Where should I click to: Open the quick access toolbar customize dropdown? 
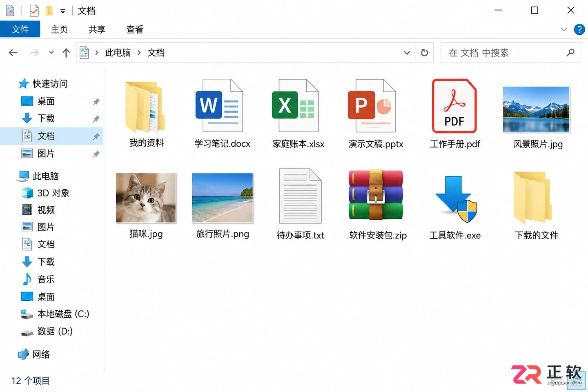pos(63,11)
